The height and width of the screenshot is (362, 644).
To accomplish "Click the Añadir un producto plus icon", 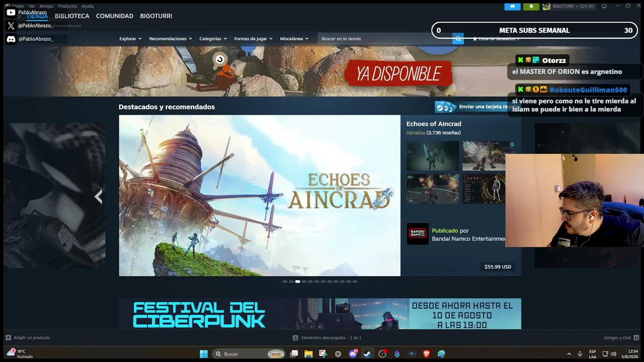I will [x=8, y=338].
